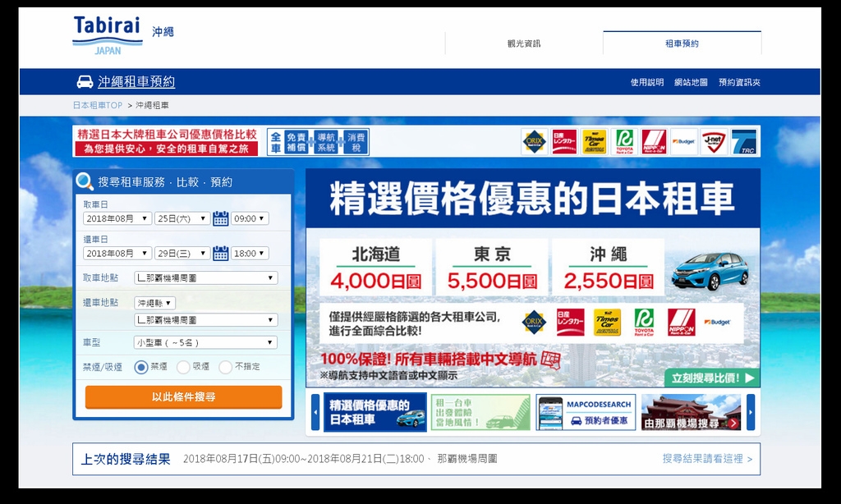Select the 精選價格優惠的日本租車 carousel thumbnail
This screenshot has height=504, width=841.
(375, 412)
